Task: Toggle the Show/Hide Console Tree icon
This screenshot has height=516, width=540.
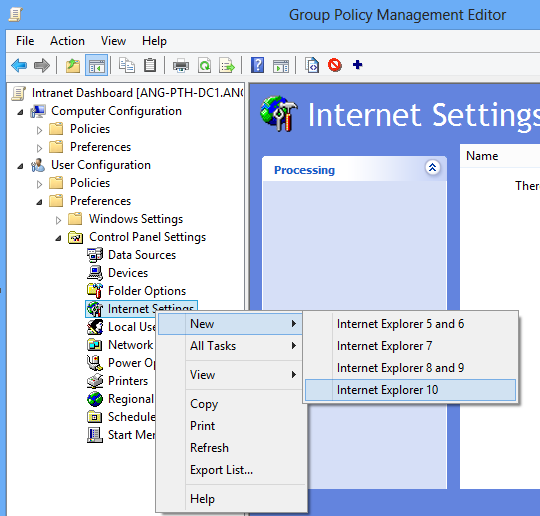Action: [96, 65]
